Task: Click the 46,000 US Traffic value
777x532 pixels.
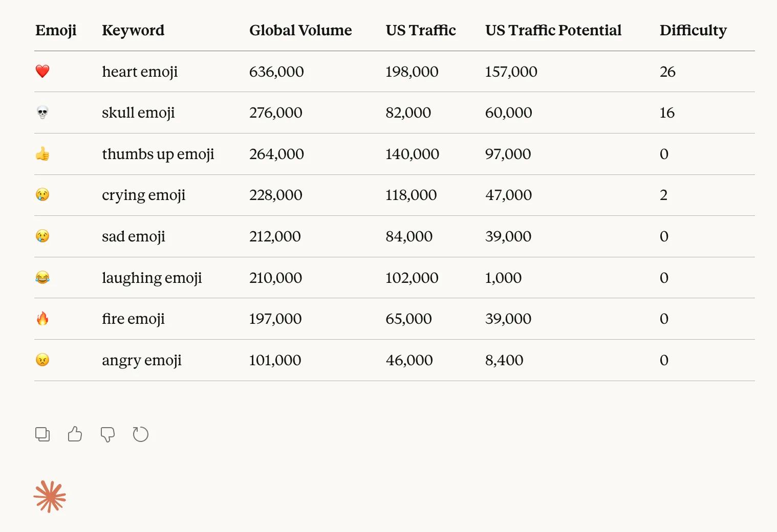Action: pos(408,360)
